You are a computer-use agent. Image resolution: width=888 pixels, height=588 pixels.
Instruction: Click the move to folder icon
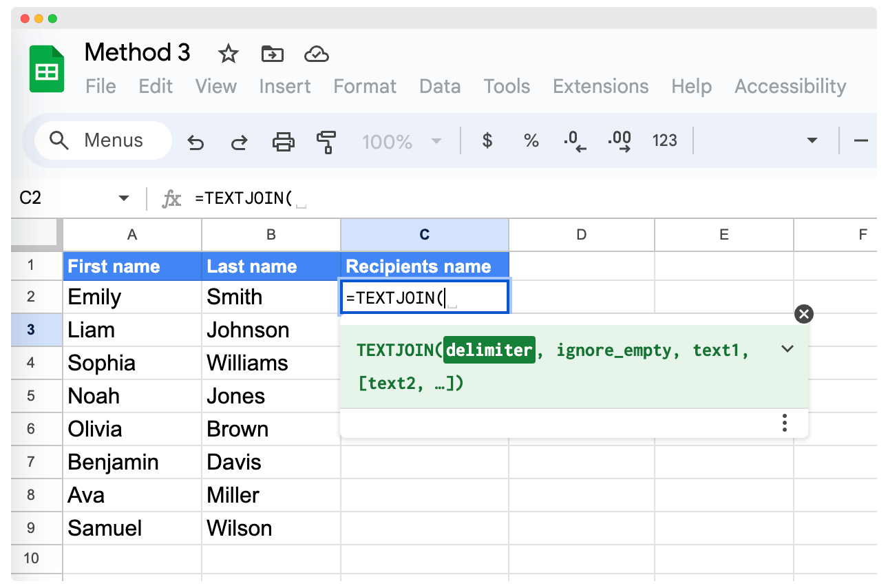pyautogui.click(x=273, y=54)
